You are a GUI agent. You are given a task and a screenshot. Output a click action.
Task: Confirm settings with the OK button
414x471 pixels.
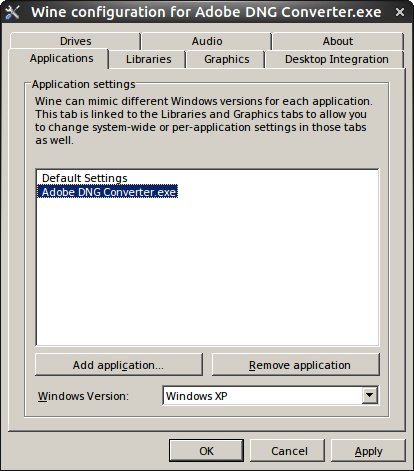(x=206, y=451)
